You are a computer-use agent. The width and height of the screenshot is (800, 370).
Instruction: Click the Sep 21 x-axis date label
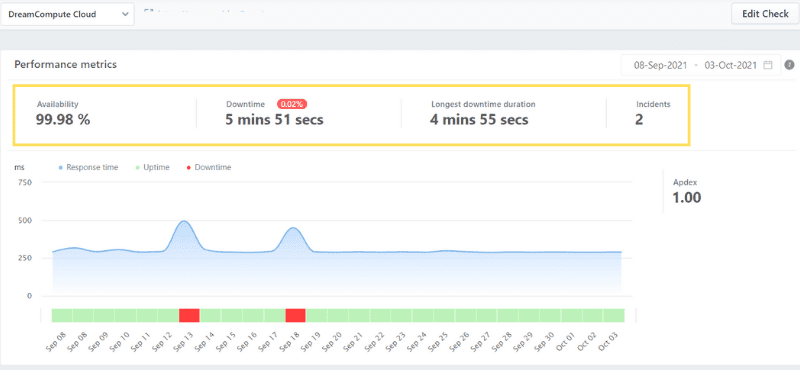pos(354,341)
